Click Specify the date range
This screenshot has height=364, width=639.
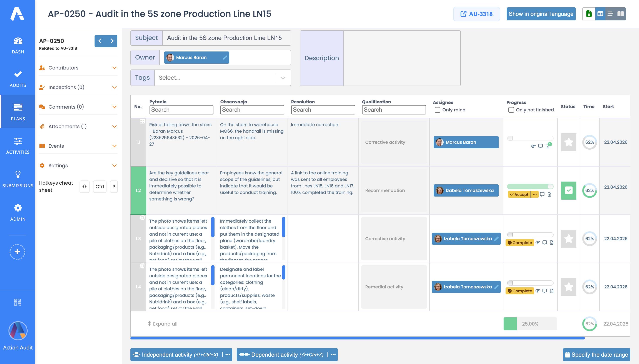(x=596, y=354)
